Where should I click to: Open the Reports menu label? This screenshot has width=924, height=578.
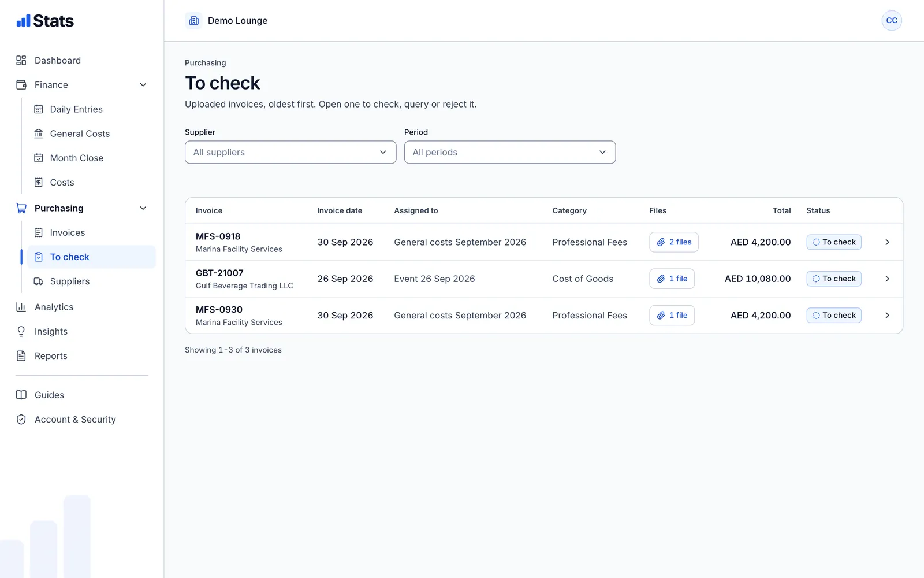(x=51, y=356)
